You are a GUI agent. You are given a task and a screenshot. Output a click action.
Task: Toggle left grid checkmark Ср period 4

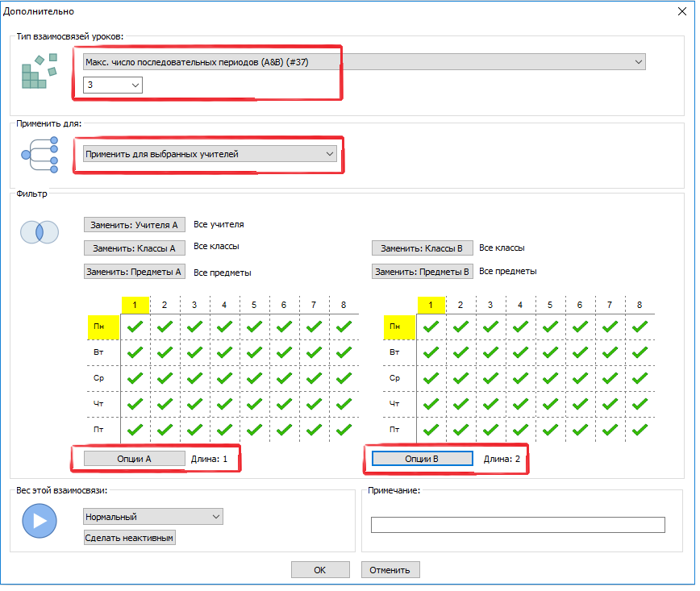[224, 377]
